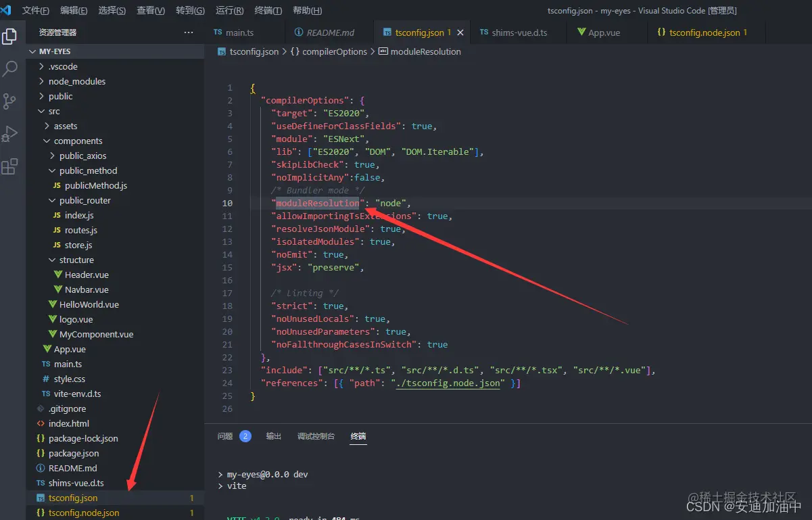
Task: Expand the .vscode folder
Action: point(115,66)
